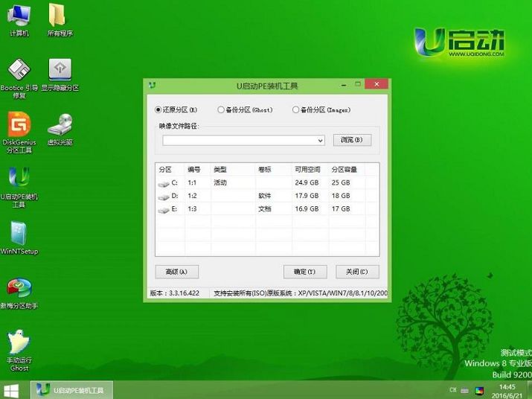The height and width of the screenshot is (399, 532).
Task: Click the 1:1 partition number cell
Action: pos(192,182)
